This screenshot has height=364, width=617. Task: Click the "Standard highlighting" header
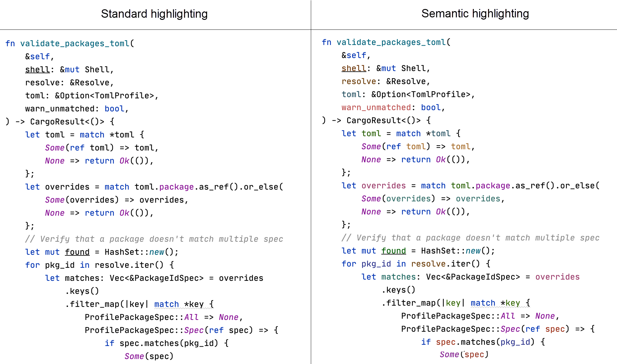pyautogui.click(x=154, y=14)
